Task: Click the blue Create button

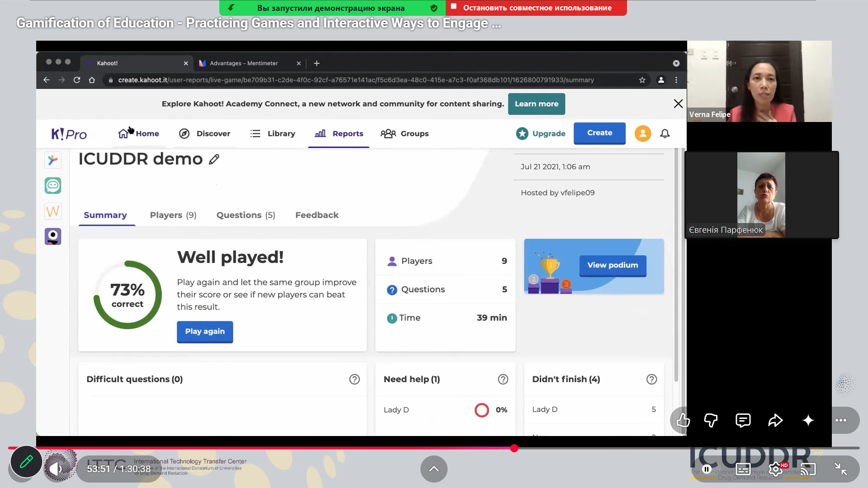Action: tap(599, 133)
